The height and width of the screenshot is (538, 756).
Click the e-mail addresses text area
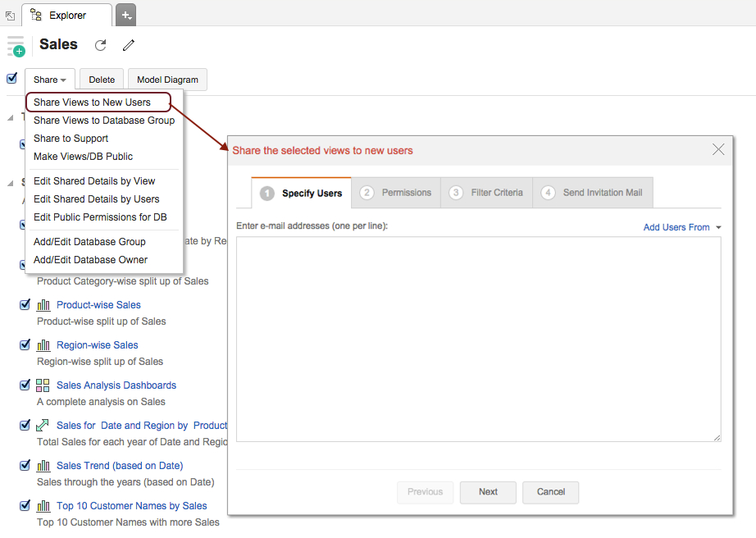pos(479,340)
